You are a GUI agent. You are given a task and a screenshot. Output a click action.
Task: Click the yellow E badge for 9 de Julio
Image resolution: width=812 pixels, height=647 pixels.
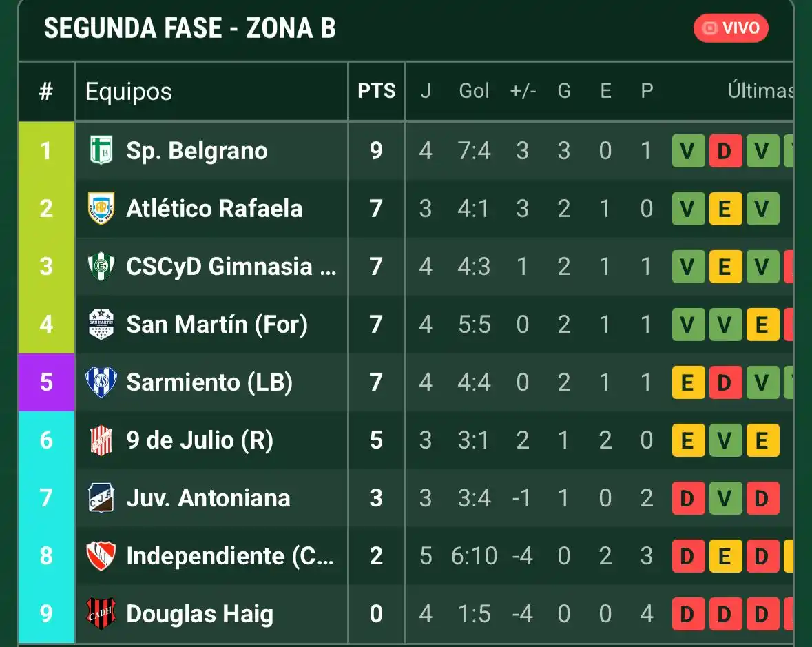(x=687, y=440)
